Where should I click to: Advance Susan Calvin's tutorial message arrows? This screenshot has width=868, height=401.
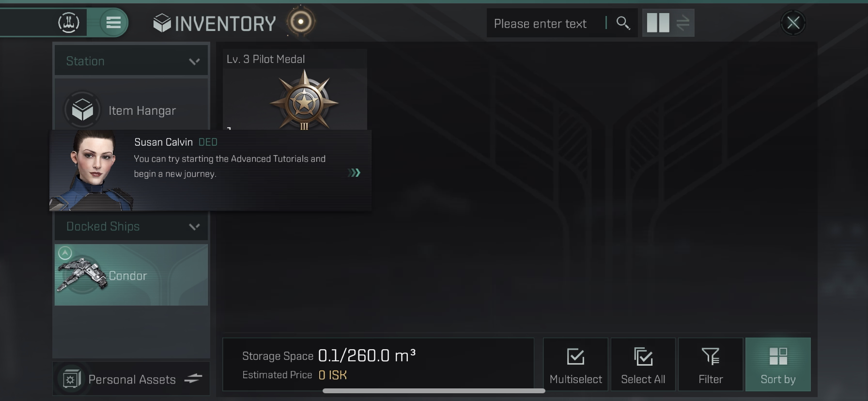[x=354, y=173]
